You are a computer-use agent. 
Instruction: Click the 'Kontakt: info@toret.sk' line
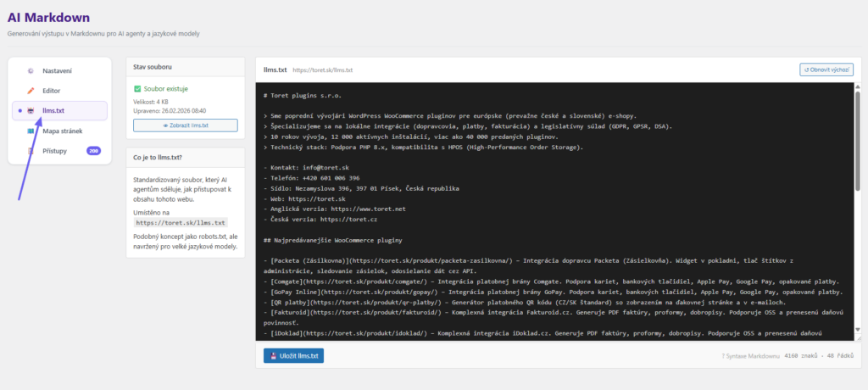point(306,167)
